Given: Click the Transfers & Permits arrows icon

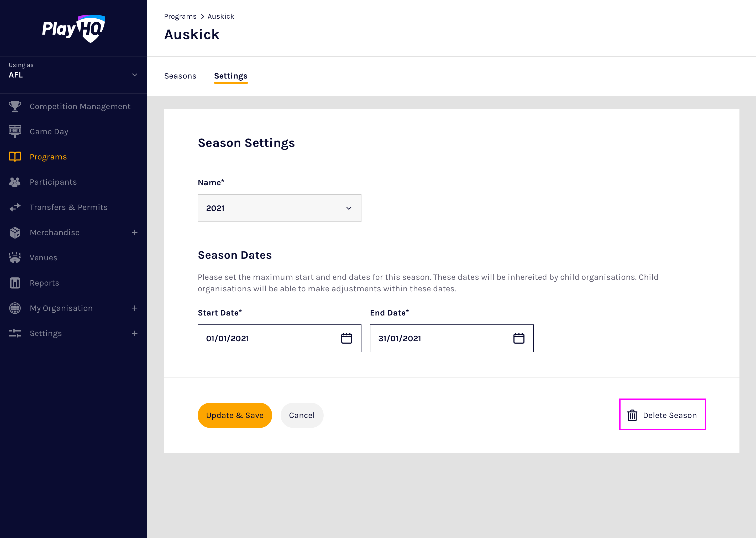Looking at the screenshot, I should pos(15,207).
